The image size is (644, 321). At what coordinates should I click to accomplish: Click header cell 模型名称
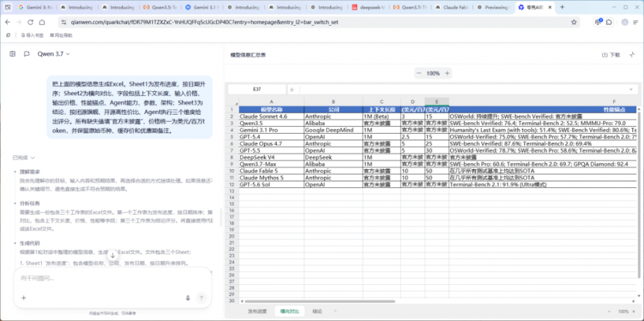click(x=272, y=109)
